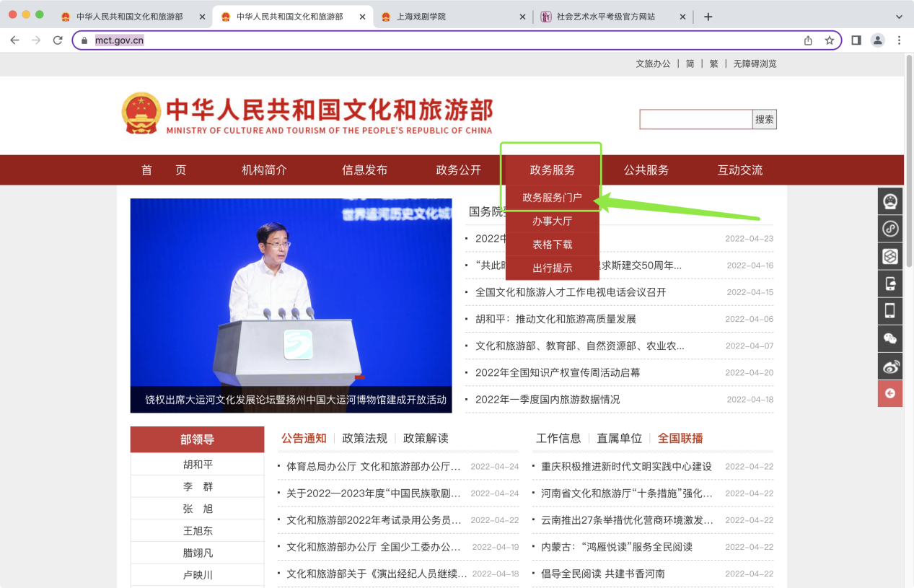Image resolution: width=914 pixels, height=588 pixels.
Task: Click the 搜索 button
Action: (x=765, y=120)
